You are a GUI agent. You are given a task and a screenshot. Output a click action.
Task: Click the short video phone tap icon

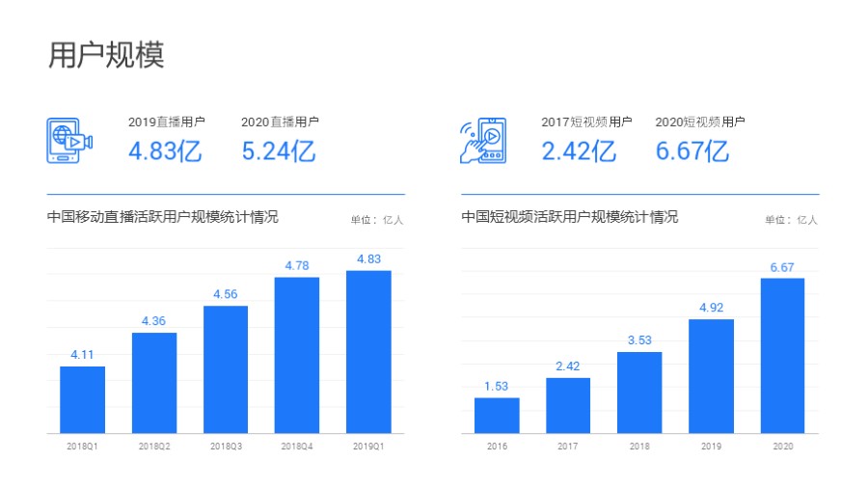pyautogui.click(x=483, y=141)
